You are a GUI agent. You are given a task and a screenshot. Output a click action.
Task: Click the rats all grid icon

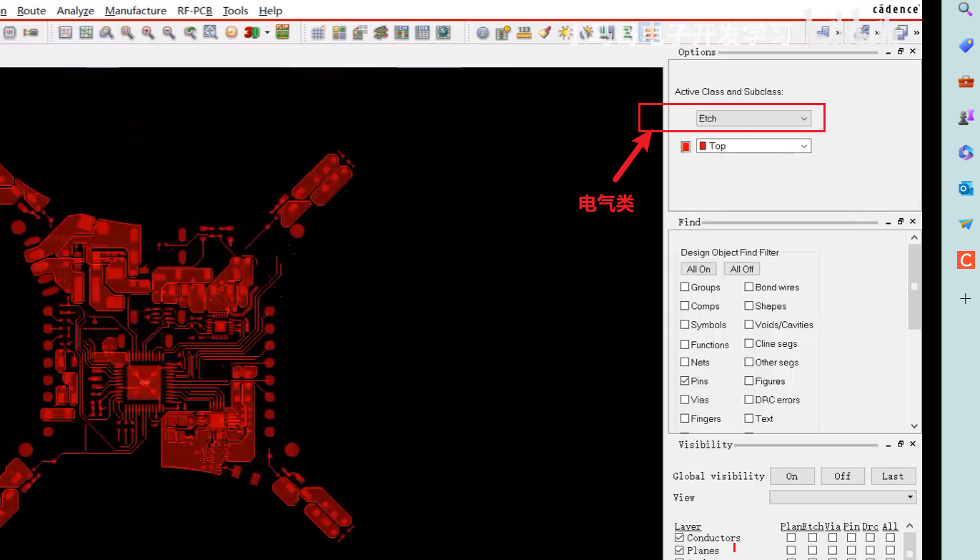tap(86, 33)
